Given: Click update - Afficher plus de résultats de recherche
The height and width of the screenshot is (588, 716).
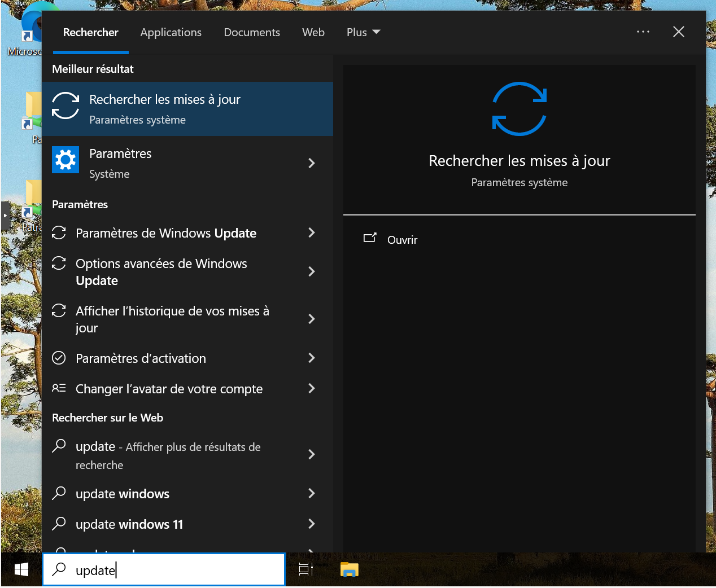Looking at the screenshot, I should pyautogui.click(x=187, y=455).
